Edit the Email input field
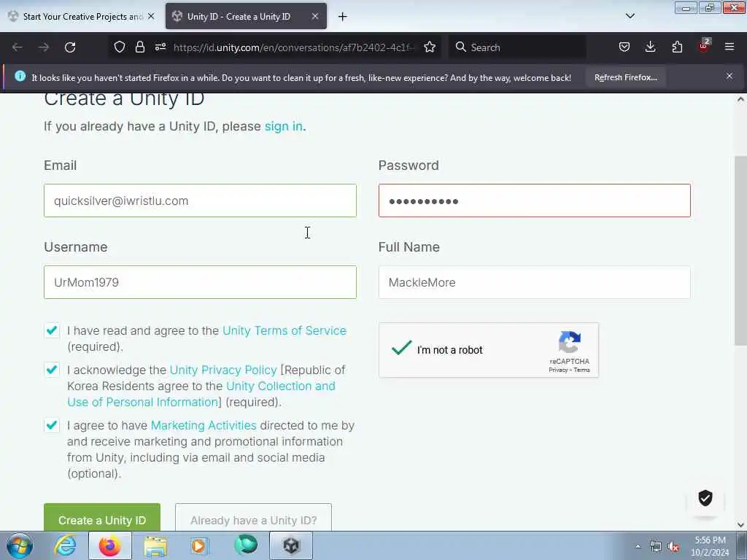 tap(200, 201)
